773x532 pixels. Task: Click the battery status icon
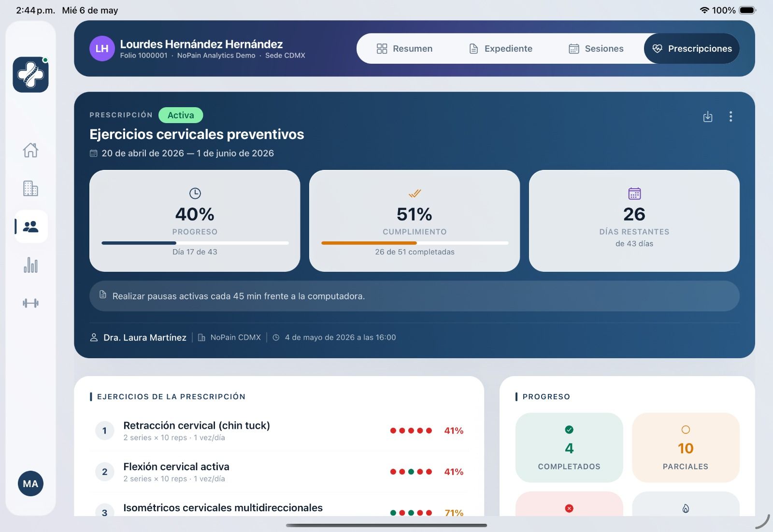[x=747, y=10]
